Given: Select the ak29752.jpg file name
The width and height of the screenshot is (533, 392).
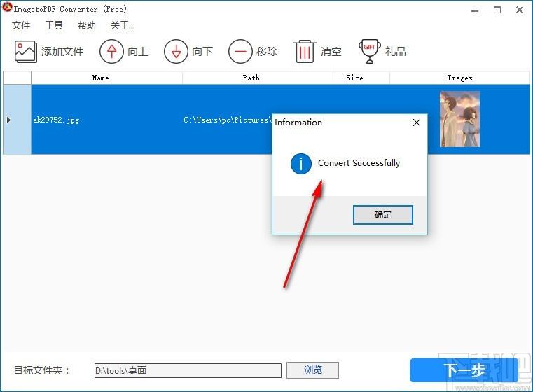Looking at the screenshot, I should pos(56,120).
